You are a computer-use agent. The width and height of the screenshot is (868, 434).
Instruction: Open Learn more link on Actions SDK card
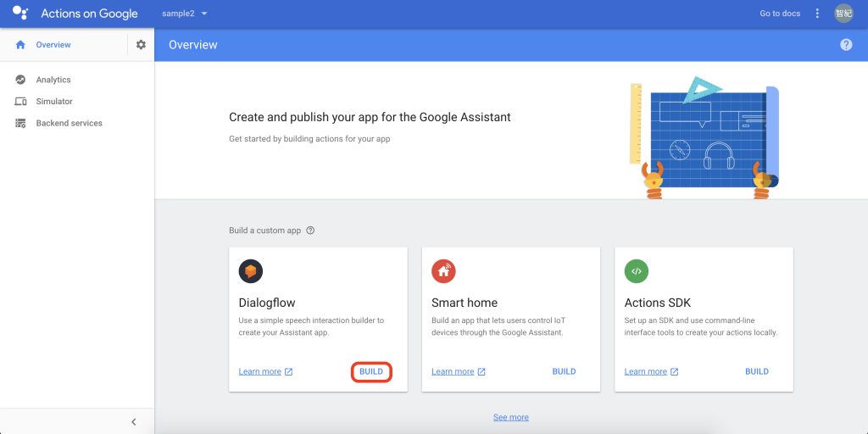click(x=645, y=371)
